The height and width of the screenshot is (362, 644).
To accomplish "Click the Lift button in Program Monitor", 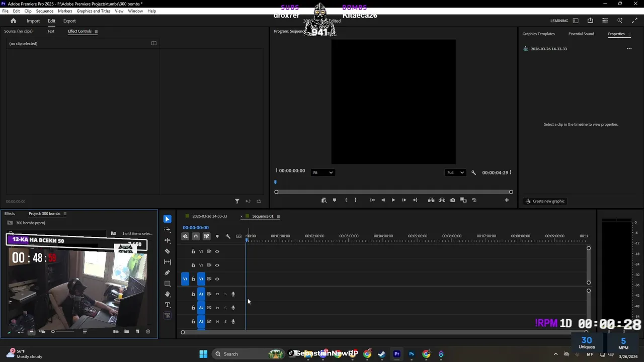I will click(x=431, y=200).
